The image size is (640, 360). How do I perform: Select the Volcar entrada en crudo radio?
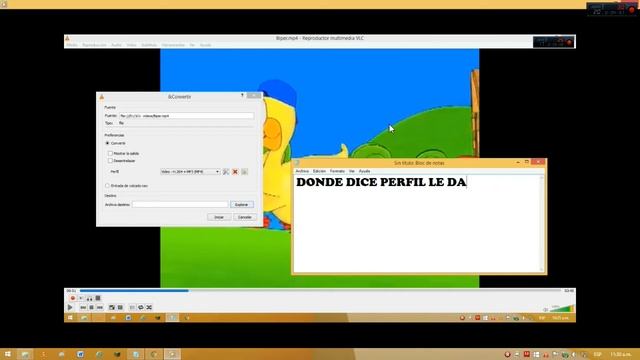pos(107,186)
